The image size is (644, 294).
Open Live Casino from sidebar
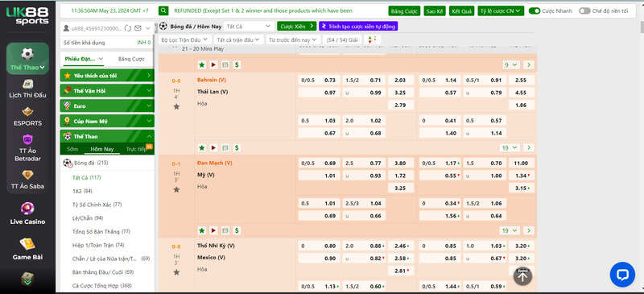tap(27, 213)
